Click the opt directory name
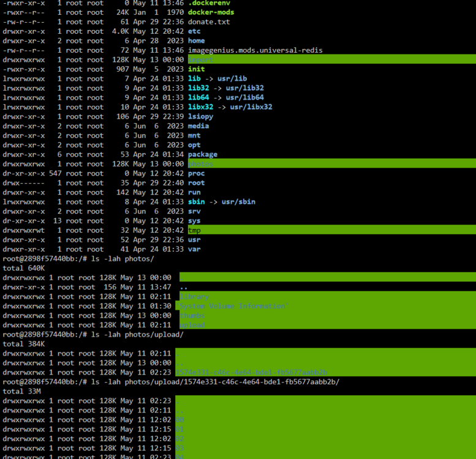Screen dimensions: 476x459 [x=194, y=145]
